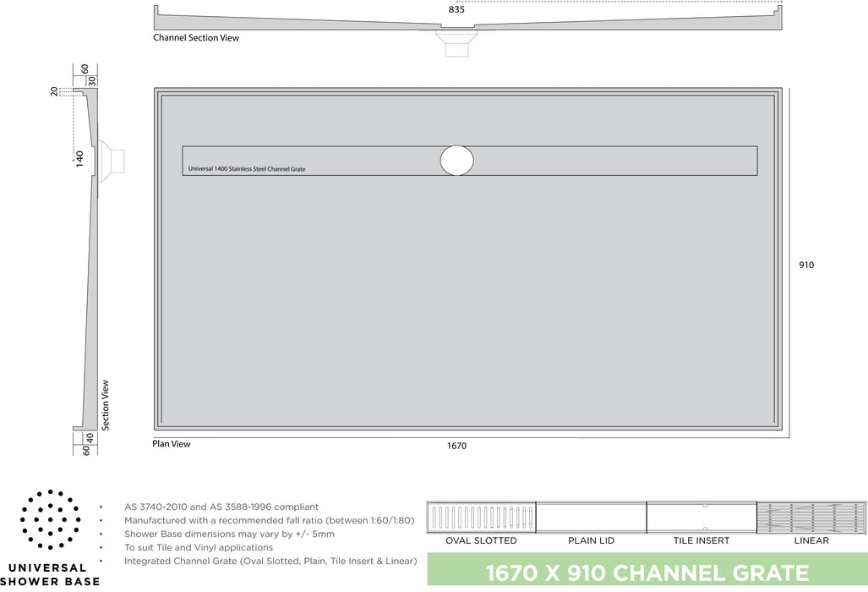This screenshot has width=868, height=592.
Task: Select the Plain Lid grate image
Action: tap(591, 517)
